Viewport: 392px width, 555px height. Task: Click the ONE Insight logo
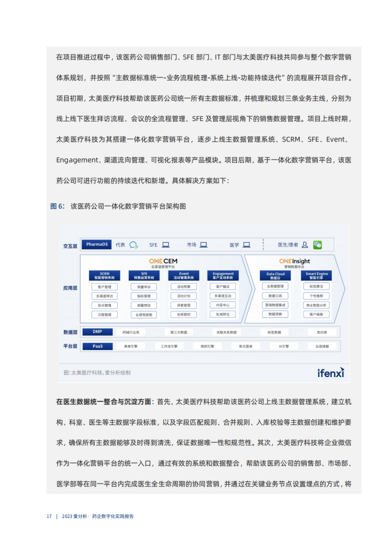click(294, 261)
